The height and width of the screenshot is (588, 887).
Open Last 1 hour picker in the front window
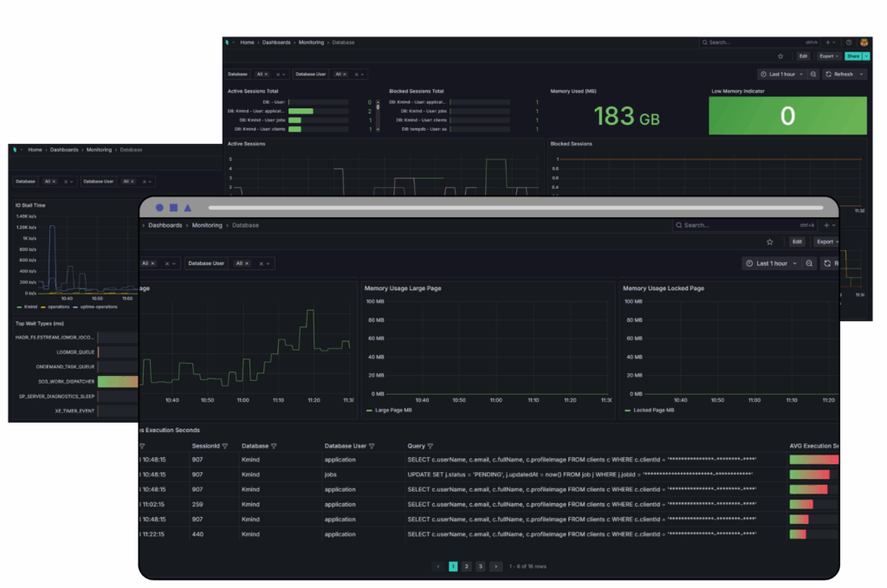[x=771, y=263]
